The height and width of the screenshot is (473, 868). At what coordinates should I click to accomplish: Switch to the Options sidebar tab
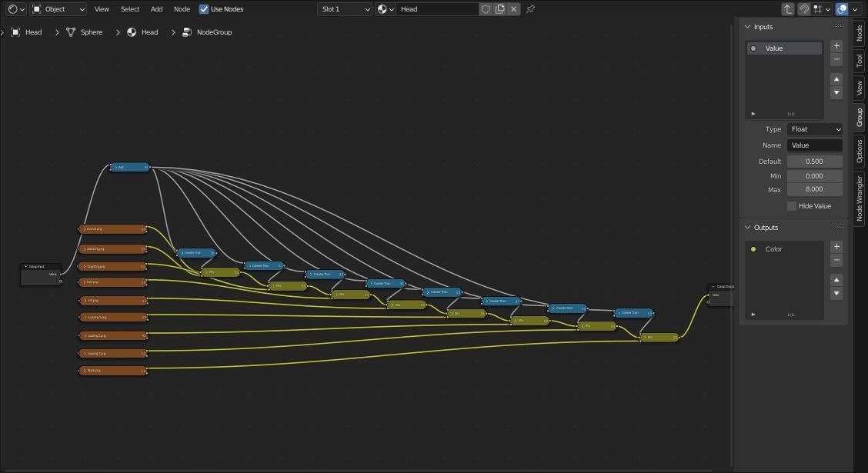(859, 151)
